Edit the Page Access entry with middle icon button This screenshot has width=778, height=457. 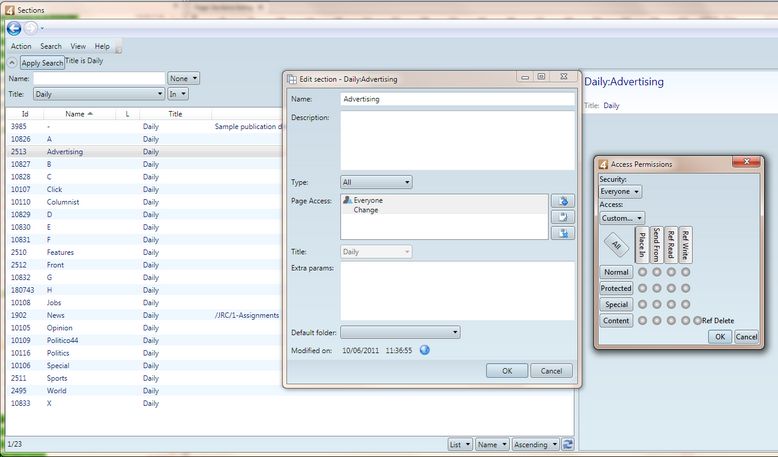[563, 217]
